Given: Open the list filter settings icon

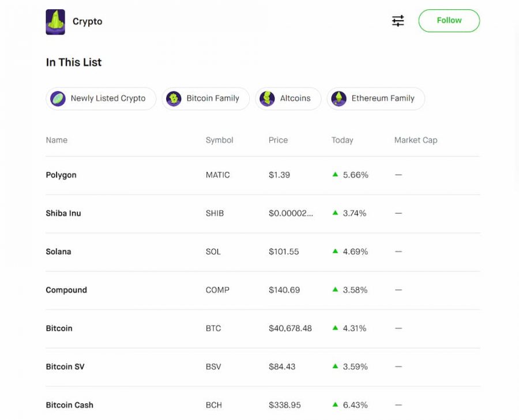Looking at the screenshot, I should (398, 21).
